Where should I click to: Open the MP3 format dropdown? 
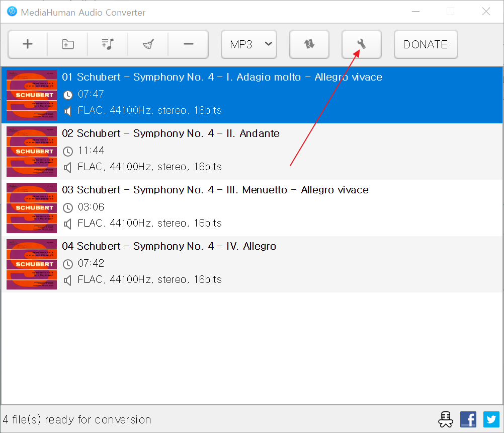tap(249, 44)
